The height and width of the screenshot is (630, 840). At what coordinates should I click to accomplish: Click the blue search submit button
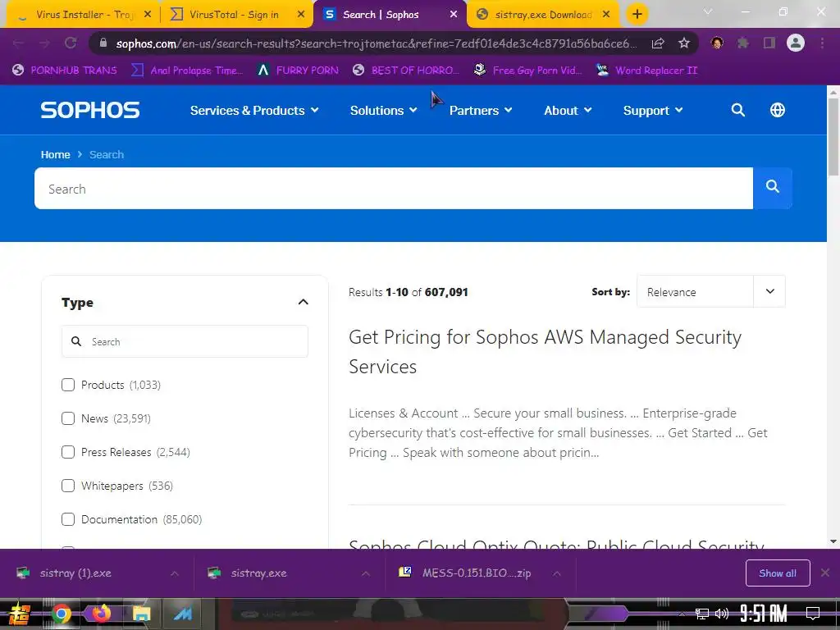[x=772, y=188]
